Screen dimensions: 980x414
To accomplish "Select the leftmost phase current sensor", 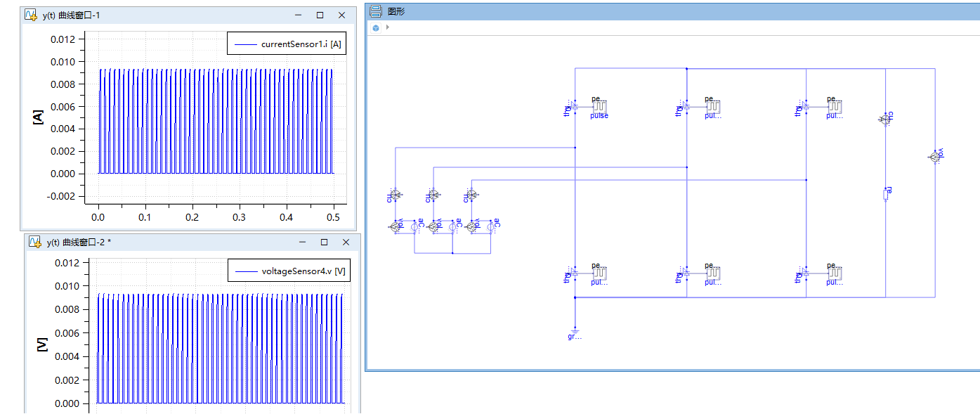I will 395,194.
